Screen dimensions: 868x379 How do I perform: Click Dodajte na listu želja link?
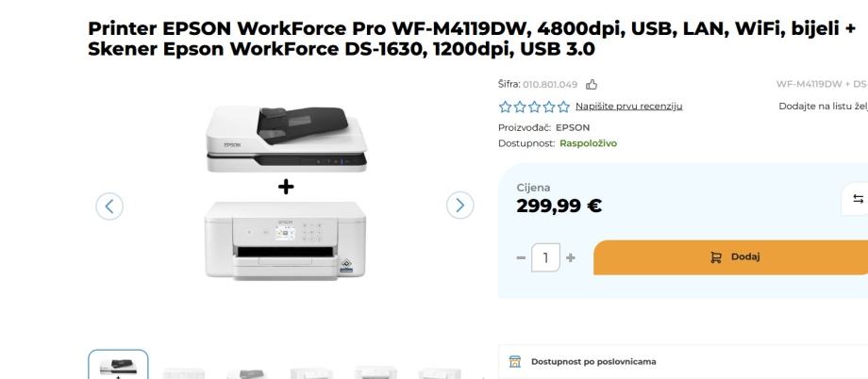coord(823,107)
